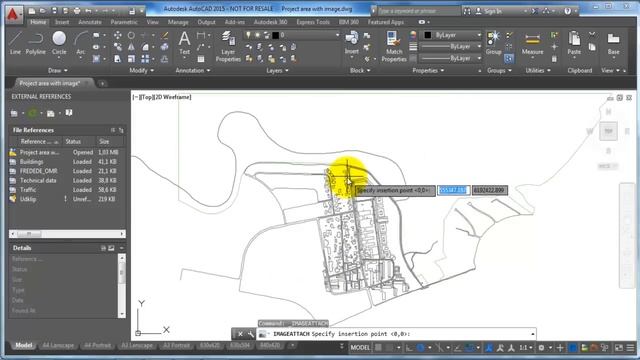Image resolution: width=640 pixels, height=360 pixels.
Task: Click the Mirror tool icon
Action: (x=131, y=47)
